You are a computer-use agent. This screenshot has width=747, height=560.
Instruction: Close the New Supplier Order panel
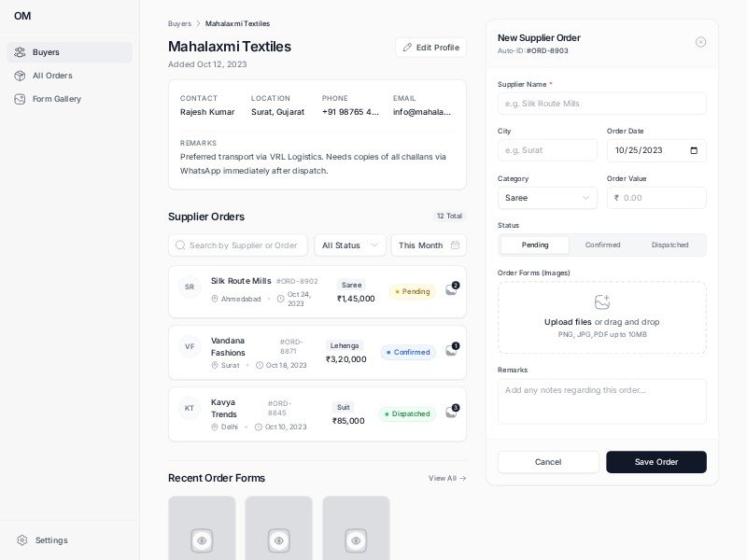tap(700, 42)
